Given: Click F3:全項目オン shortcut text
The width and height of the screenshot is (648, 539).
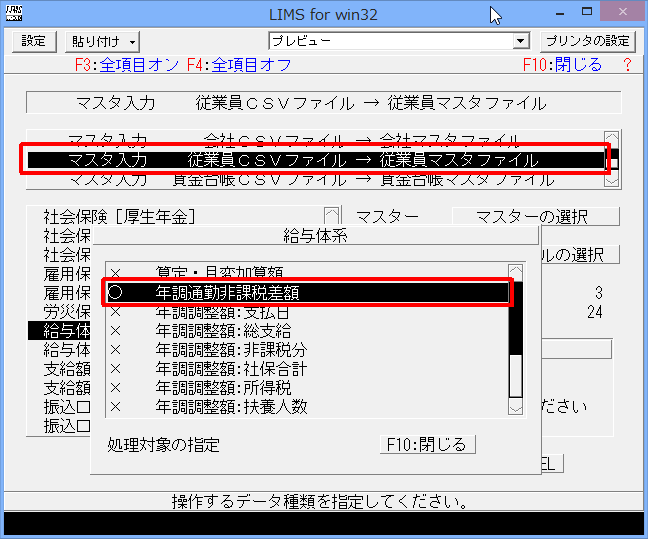Looking at the screenshot, I should click(127, 65).
